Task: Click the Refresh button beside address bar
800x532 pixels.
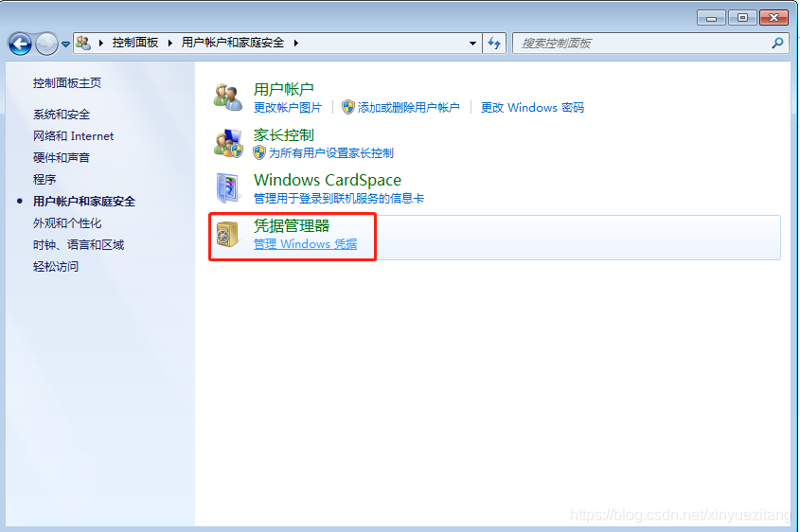Action: click(494, 44)
